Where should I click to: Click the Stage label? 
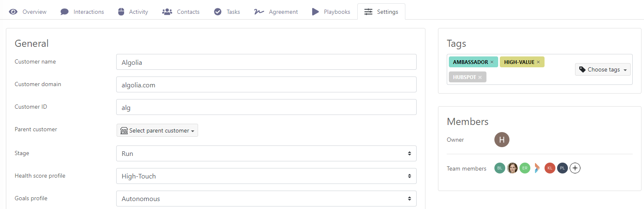(x=22, y=153)
